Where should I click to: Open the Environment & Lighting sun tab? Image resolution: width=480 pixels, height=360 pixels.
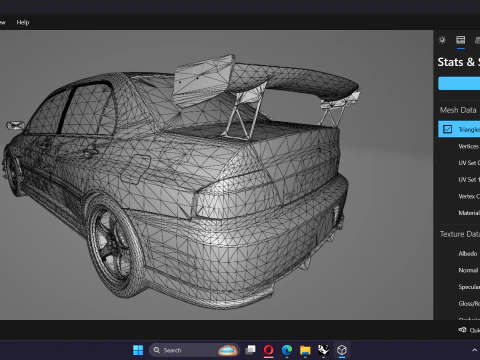click(x=442, y=40)
